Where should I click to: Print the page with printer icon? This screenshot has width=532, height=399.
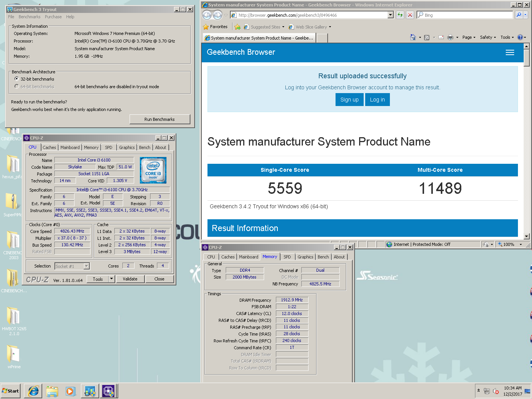click(450, 37)
